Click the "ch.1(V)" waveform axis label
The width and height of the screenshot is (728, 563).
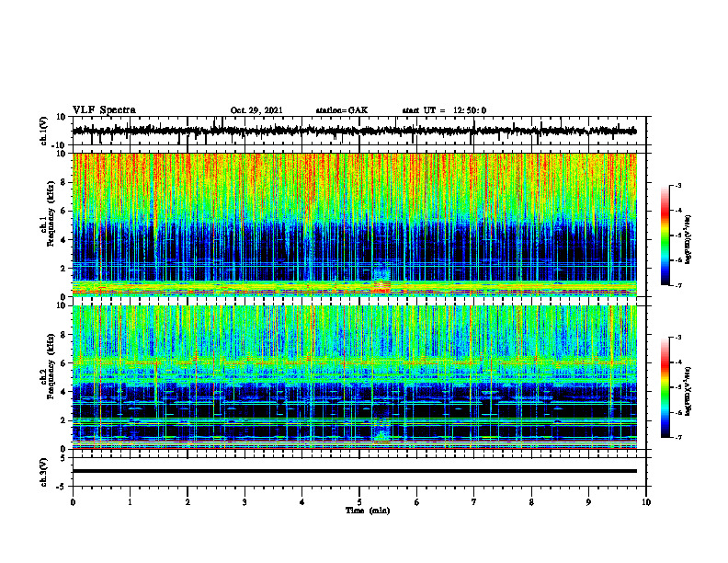[x=44, y=131]
